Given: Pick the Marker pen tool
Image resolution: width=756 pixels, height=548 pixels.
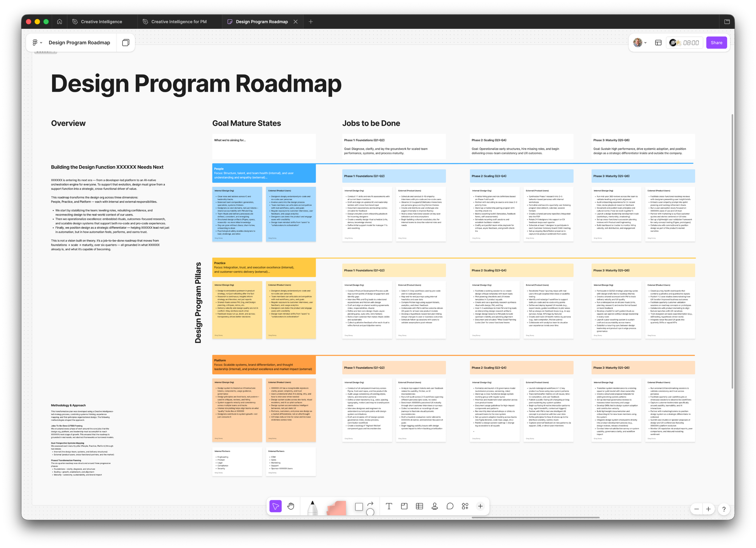Looking at the screenshot, I should tap(312, 508).
